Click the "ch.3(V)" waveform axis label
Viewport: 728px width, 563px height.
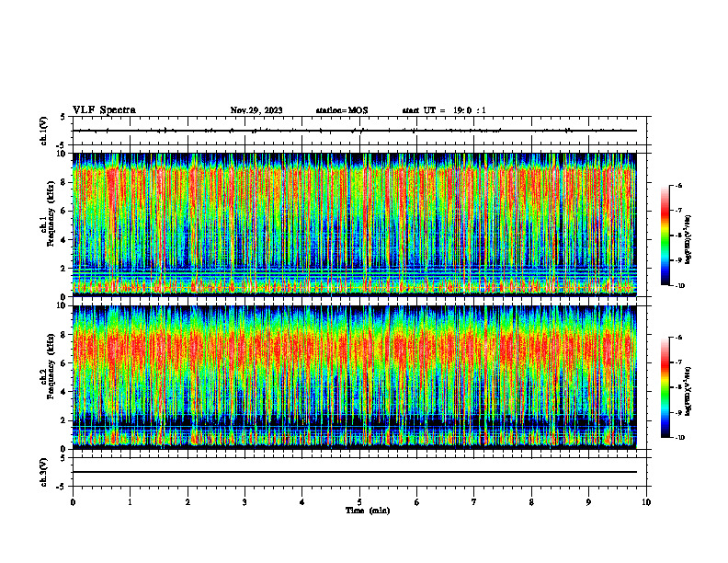coord(43,472)
